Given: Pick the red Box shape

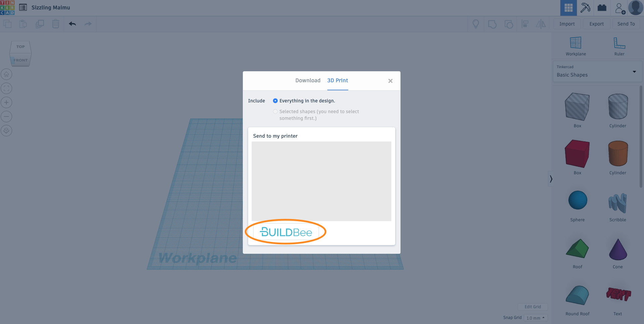Looking at the screenshot, I should (x=577, y=154).
